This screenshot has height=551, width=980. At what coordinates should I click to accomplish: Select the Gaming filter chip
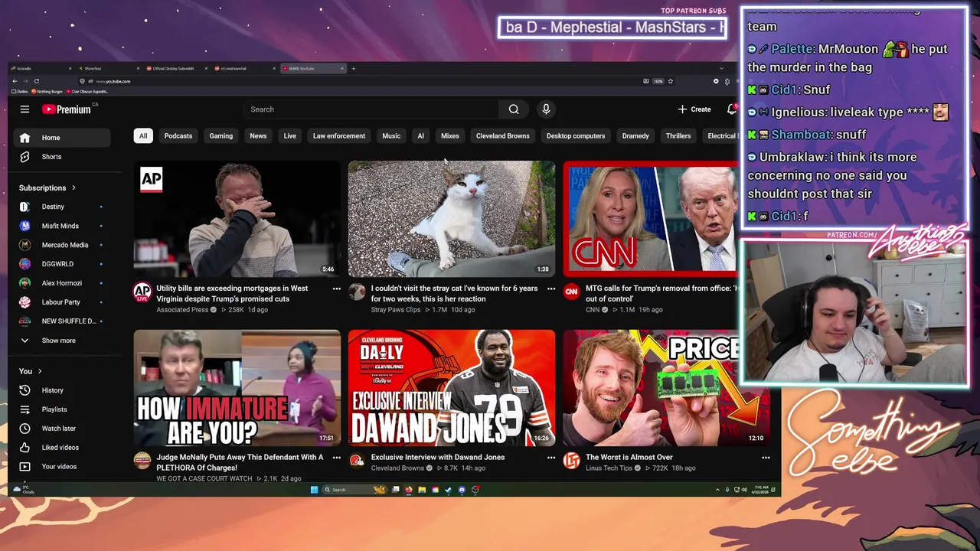tap(221, 136)
